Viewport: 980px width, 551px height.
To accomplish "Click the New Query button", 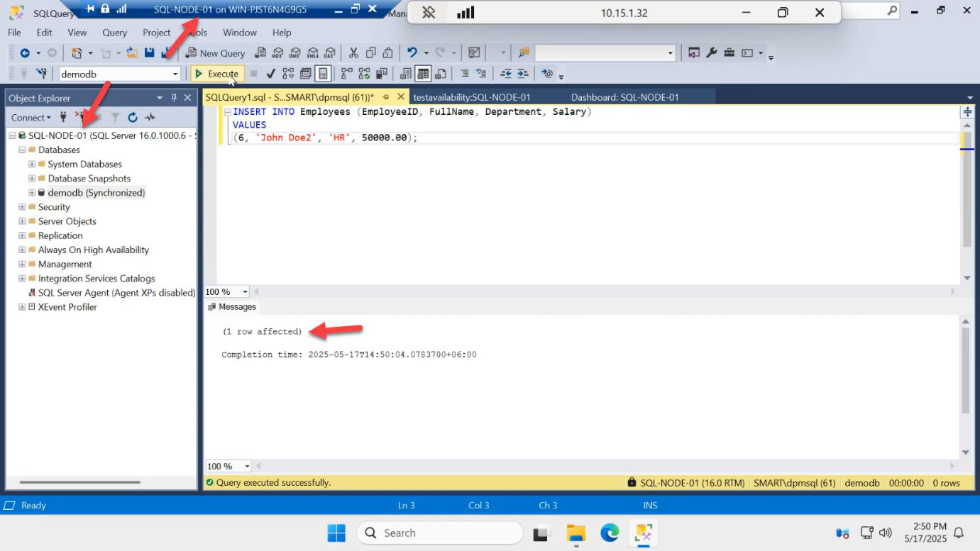I will (215, 53).
